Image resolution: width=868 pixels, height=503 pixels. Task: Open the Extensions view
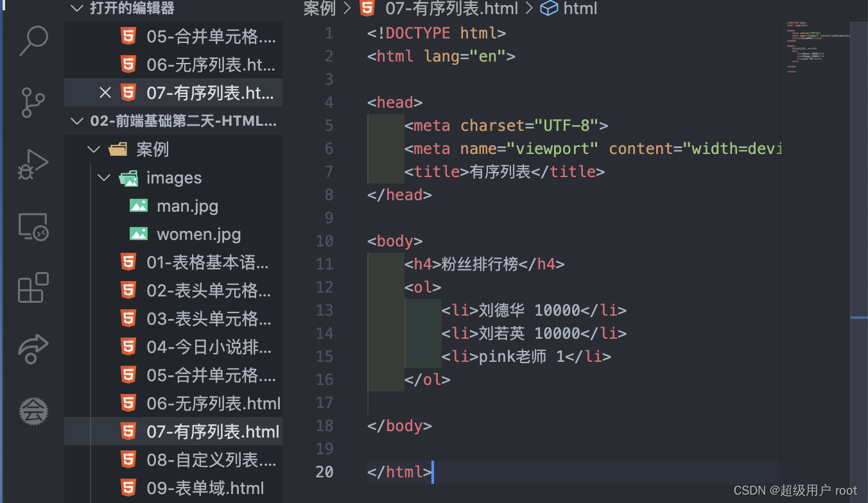point(33,287)
